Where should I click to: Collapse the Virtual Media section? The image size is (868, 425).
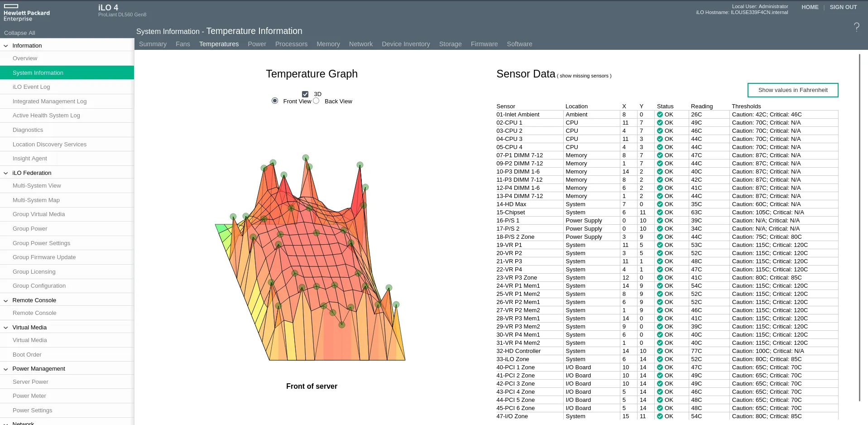(x=6, y=328)
